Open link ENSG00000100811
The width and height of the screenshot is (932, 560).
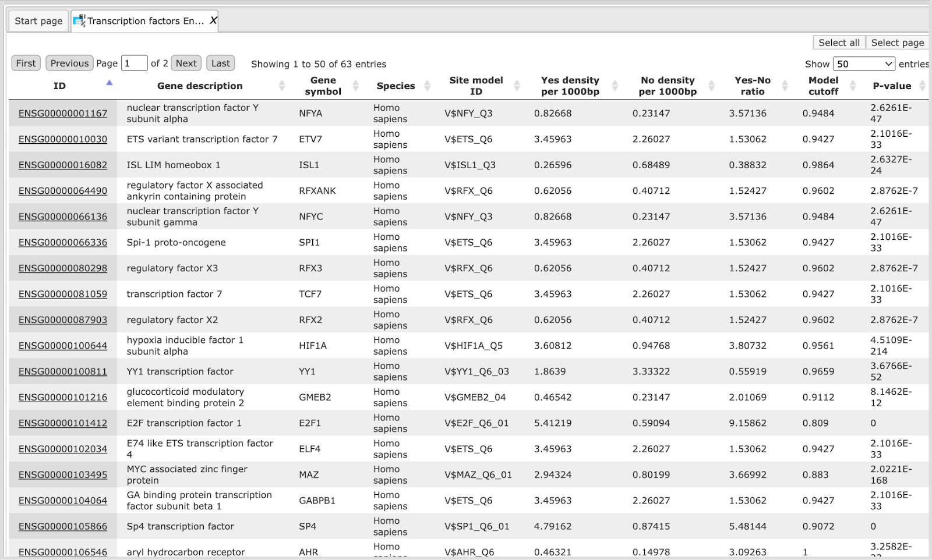pos(63,371)
